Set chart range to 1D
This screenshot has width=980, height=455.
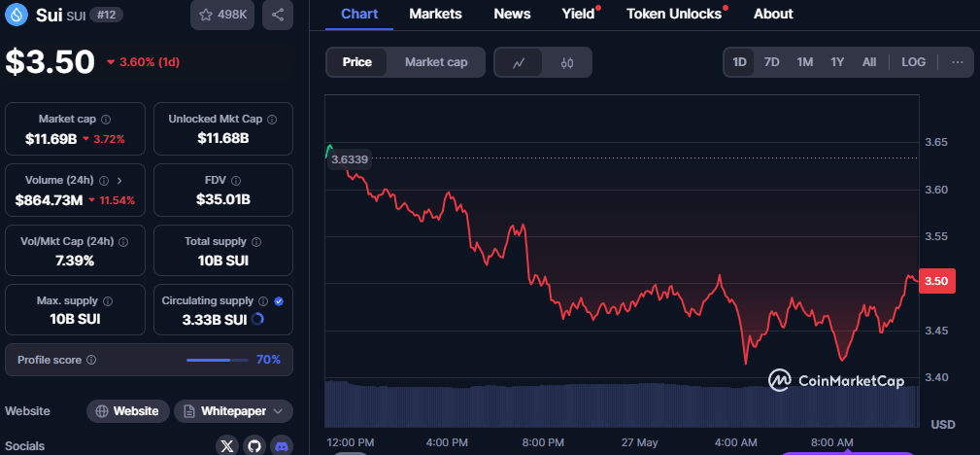739,62
